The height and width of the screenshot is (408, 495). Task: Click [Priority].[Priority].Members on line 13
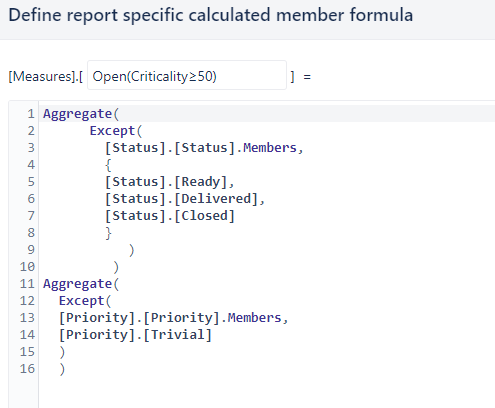[170, 318]
